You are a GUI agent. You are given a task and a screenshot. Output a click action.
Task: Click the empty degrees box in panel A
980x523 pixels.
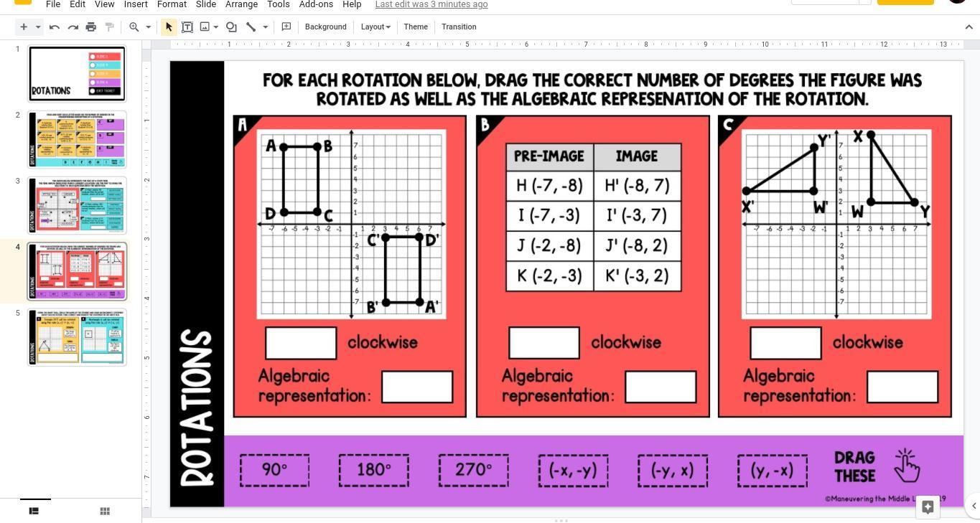301,343
